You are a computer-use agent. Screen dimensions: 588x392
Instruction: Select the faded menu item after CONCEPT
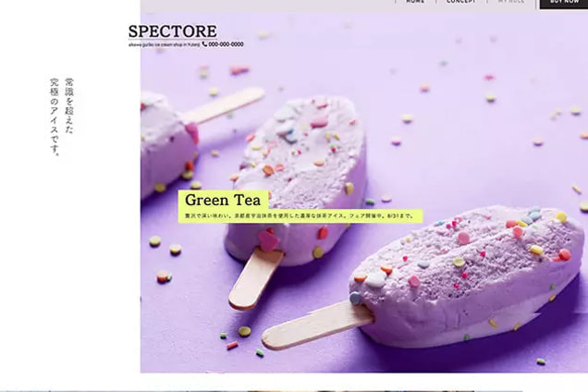[x=511, y=2]
